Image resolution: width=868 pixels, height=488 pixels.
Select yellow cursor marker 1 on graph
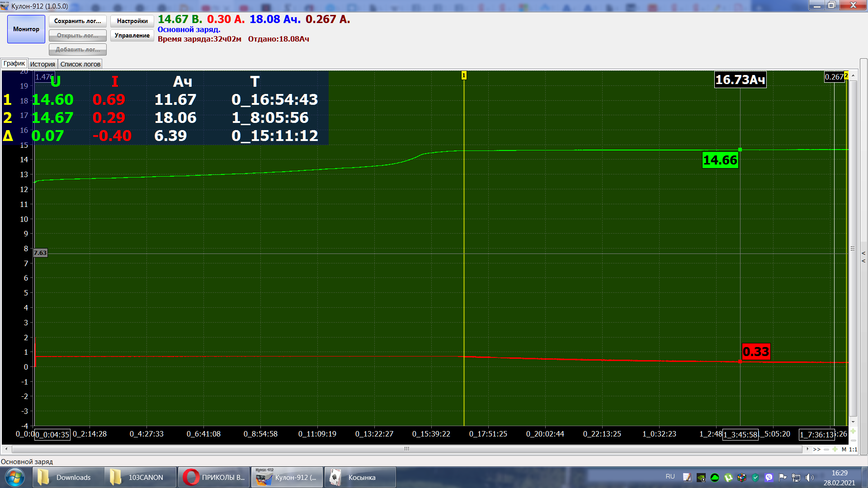(464, 75)
